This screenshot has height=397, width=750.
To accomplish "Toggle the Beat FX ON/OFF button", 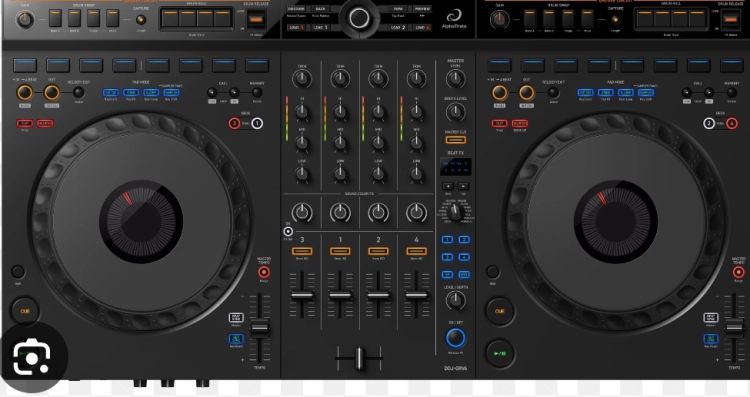I will click(x=455, y=338).
